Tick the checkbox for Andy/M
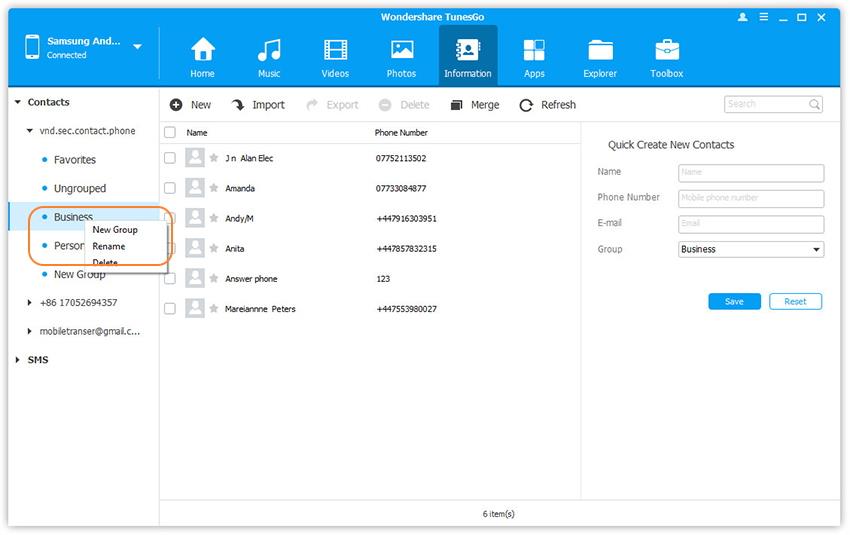The image size is (850, 535). click(170, 219)
